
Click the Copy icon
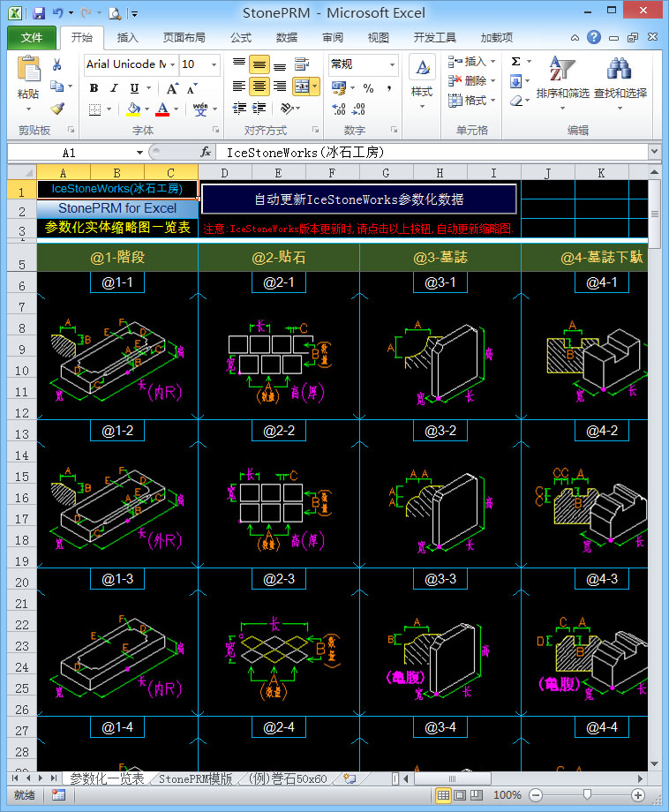click(x=57, y=86)
